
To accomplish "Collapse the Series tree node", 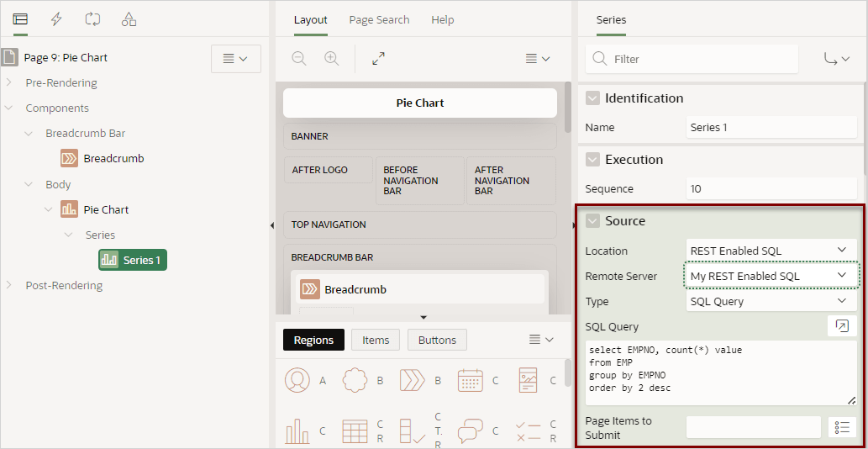I will tap(69, 235).
